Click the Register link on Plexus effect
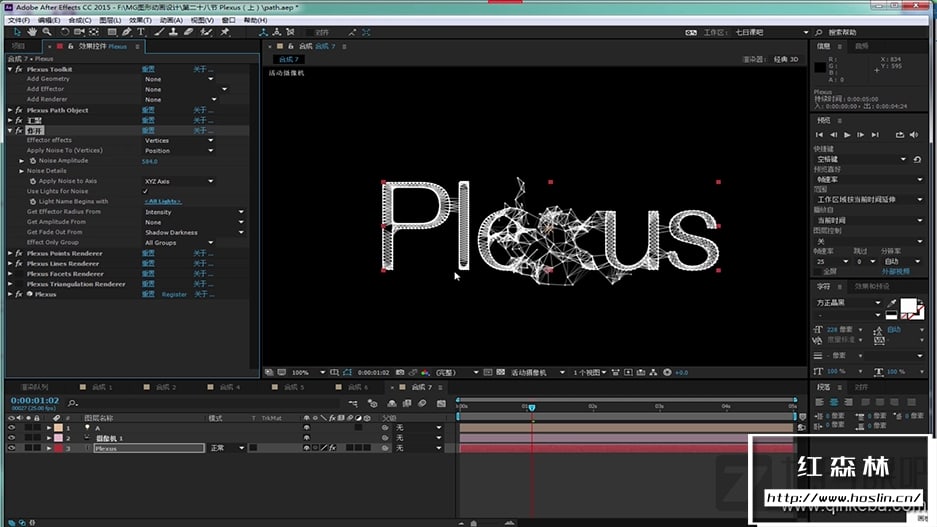The width and height of the screenshot is (937, 527). [x=174, y=295]
